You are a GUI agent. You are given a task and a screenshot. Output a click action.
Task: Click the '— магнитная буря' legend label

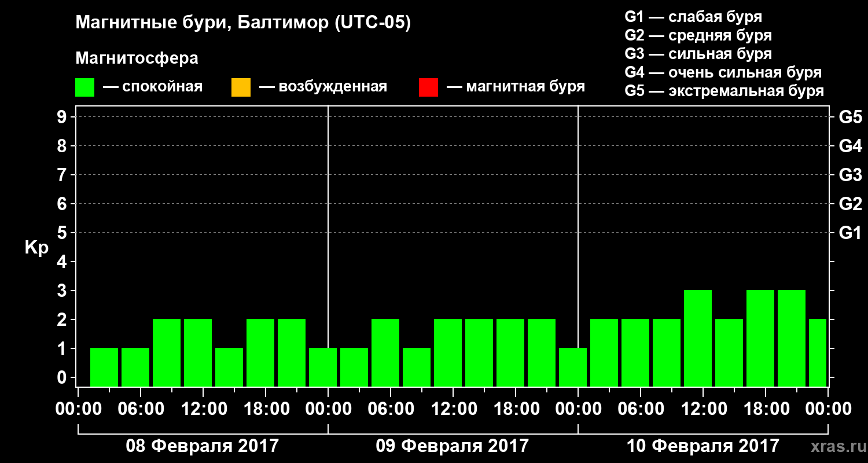pos(516,87)
